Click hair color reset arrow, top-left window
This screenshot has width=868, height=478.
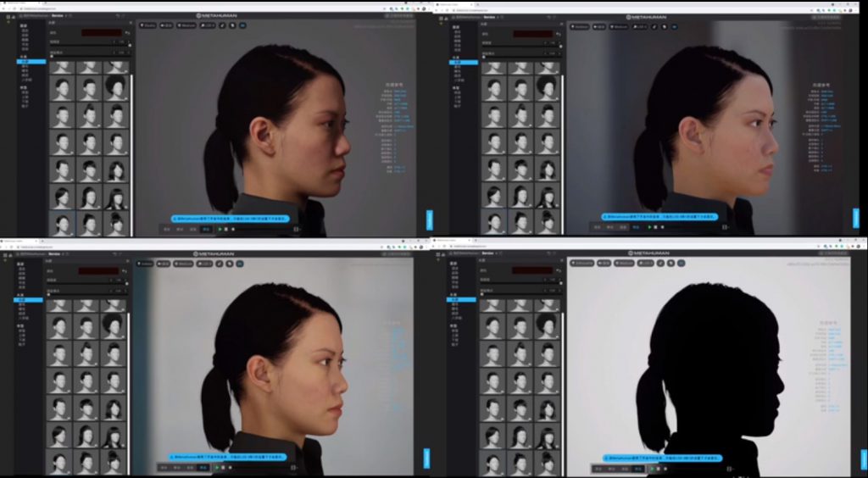pyautogui.click(x=127, y=33)
